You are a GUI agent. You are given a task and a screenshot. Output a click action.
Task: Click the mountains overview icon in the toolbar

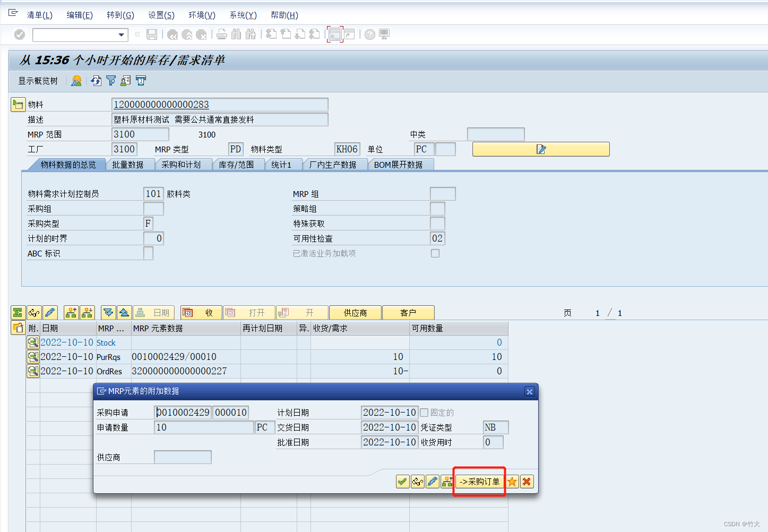pyautogui.click(x=76, y=80)
